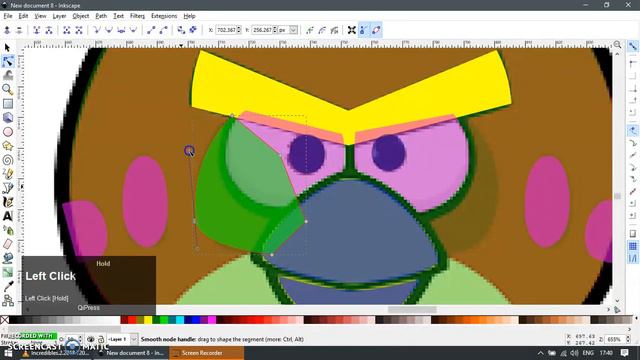This screenshot has height=360, width=640.
Task: Click the Make nodes cusp icon
Action: click(97, 30)
